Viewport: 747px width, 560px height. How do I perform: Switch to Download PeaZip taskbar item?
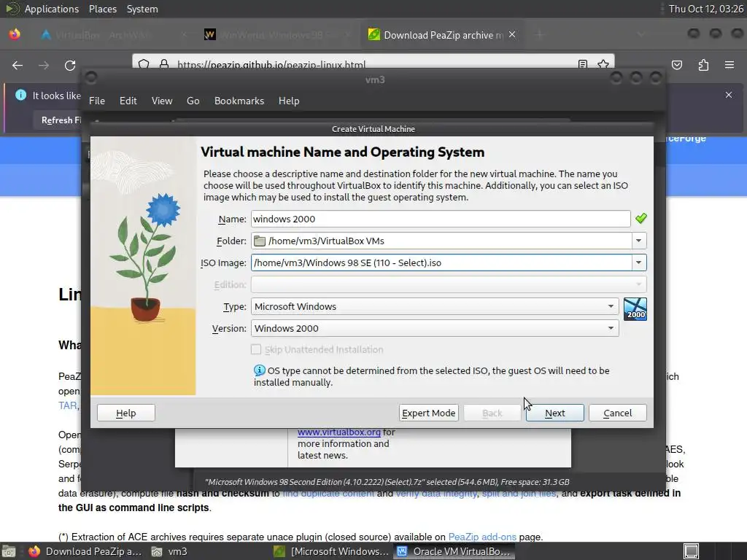(85, 551)
